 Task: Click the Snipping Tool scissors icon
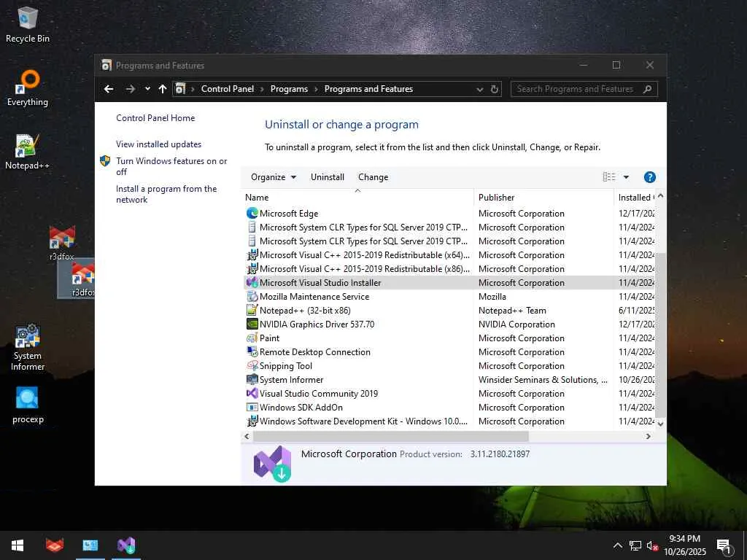[252, 366]
